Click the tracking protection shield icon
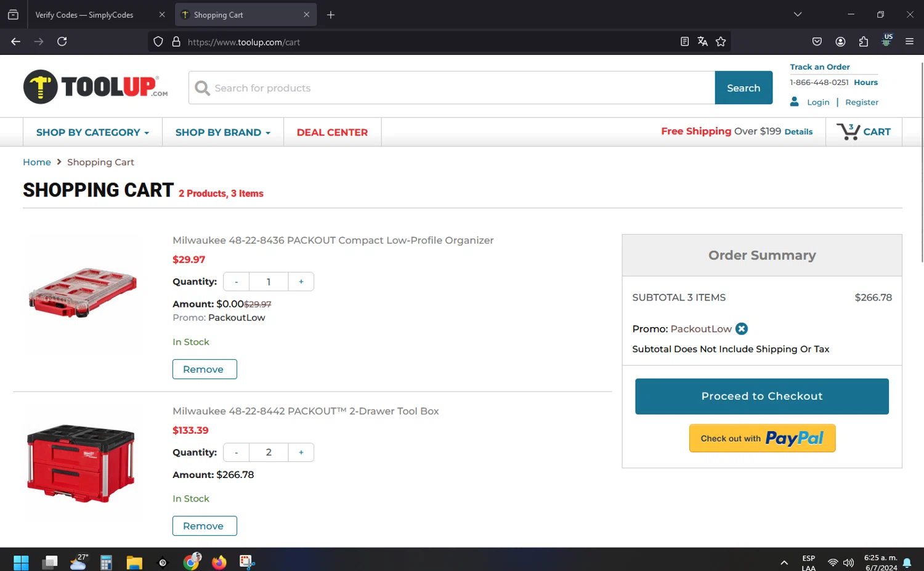Viewport: 924px width, 571px height. point(158,42)
